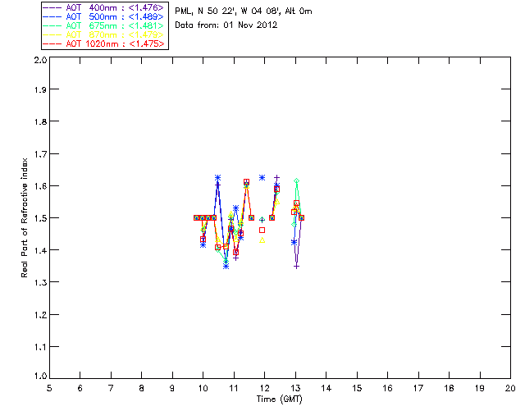Click the y-axis tick label 2.0
The width and height of the screenshot is (525, 420).
point(40,60)
